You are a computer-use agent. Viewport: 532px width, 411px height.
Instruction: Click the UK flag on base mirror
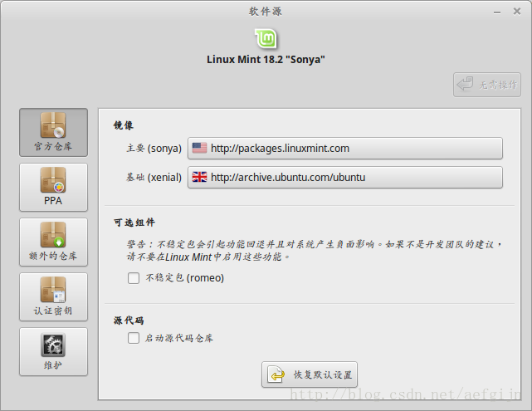(x=199, y=178)
